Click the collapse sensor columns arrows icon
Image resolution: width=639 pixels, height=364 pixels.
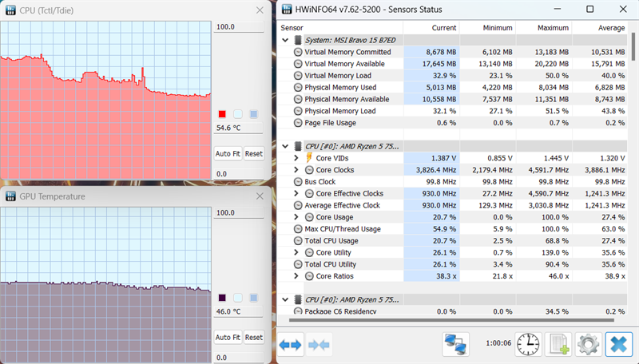(319, 345)
